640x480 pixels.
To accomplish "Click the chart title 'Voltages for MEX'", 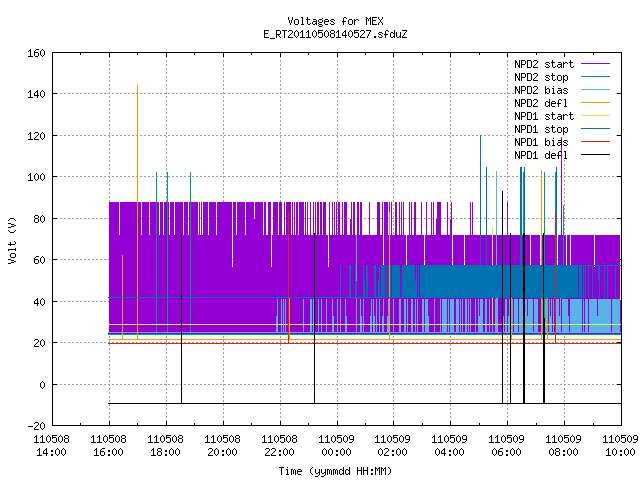I will coord(335,21).
